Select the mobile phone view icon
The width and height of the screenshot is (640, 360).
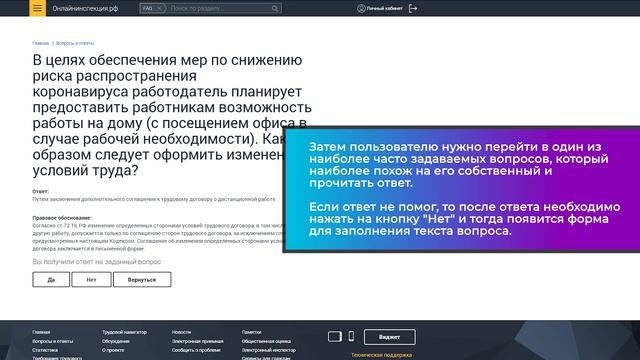pyautogui.click(x=351, y=336)
